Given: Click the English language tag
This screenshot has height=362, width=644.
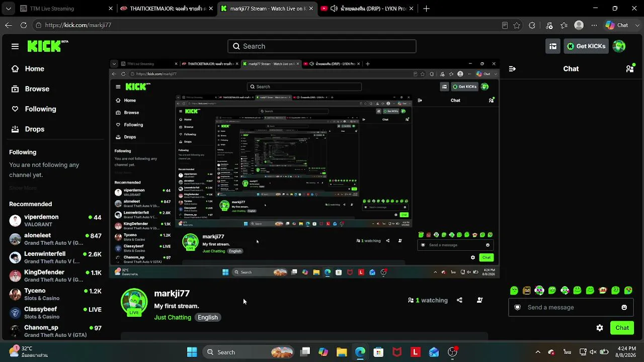Looking at the screenshot, I should coord(208,317).
